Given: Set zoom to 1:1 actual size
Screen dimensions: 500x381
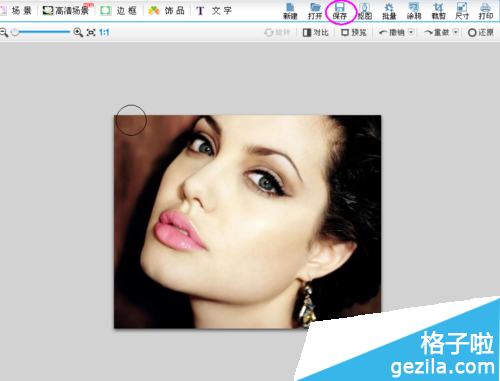Looking at the screenshot, I should 104,32.
